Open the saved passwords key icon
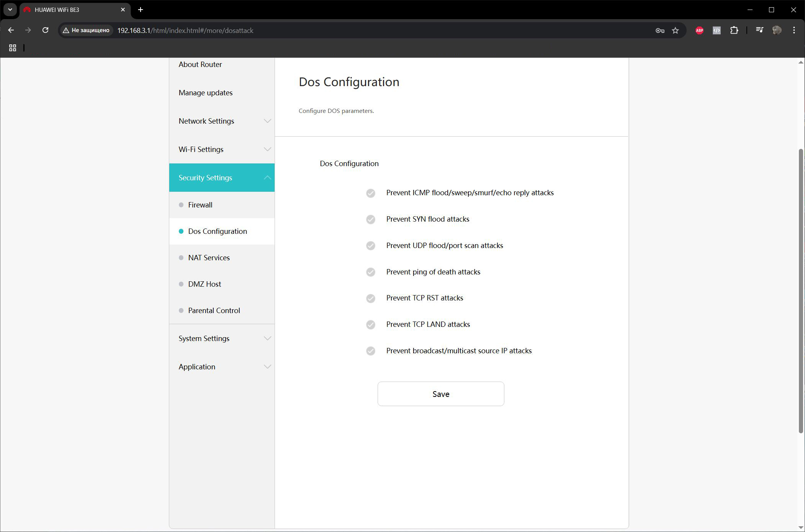This screenshot has width=805, height=532. click(x=659, y=31)
